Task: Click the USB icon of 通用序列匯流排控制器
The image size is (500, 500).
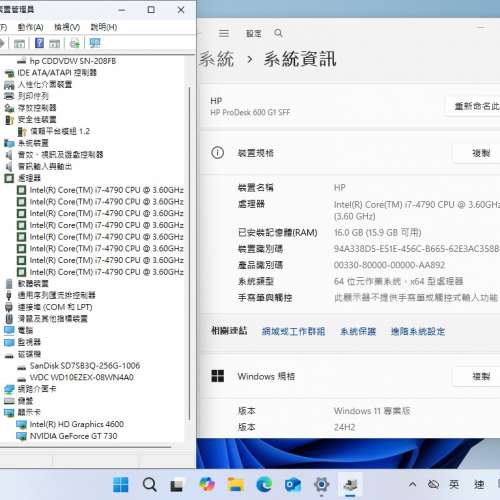Action: (9, 295)
